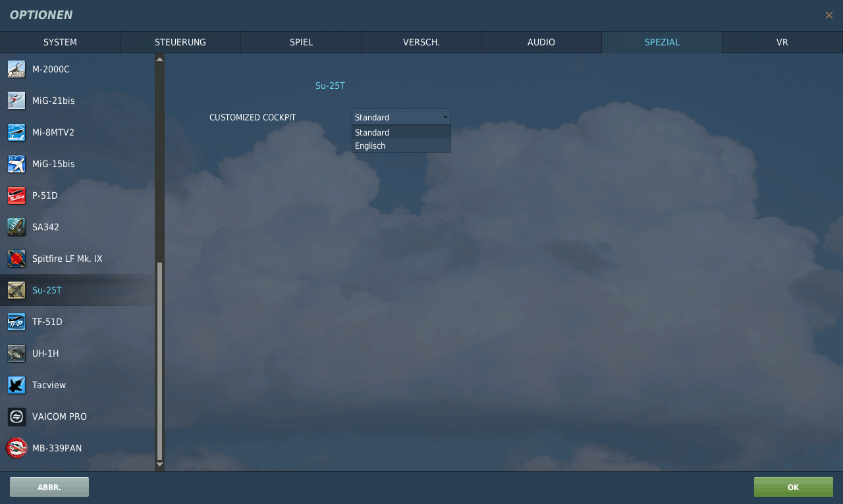Select the Spitfire LF Mk. IX icon
843x504 pixels.
[16, 259]
